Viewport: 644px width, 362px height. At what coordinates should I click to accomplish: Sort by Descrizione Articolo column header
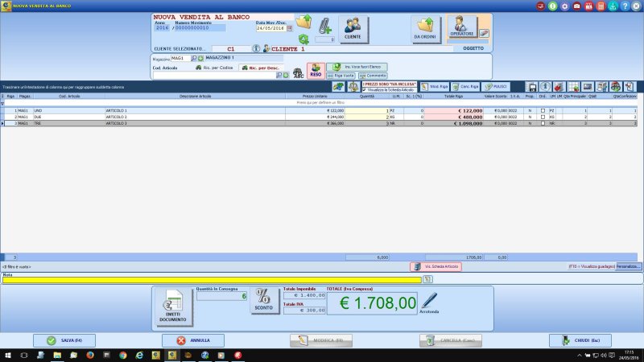[x=195, y=96]
